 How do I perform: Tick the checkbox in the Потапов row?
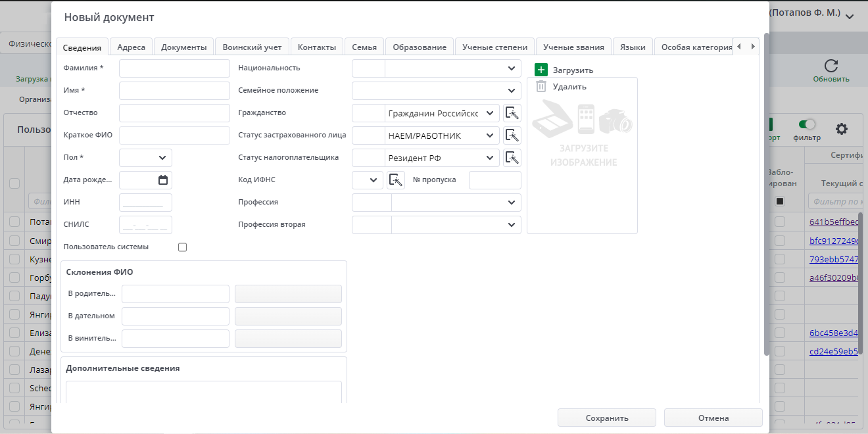[x=14, y=222]
